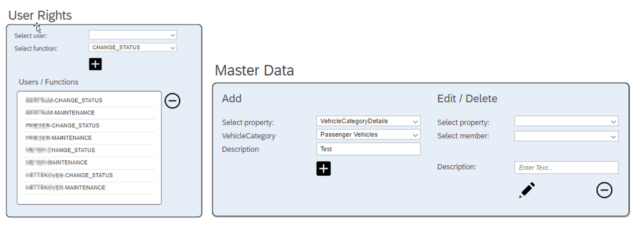Click the minus circle icon in Edit / Delete

click(x=604, y=190)
